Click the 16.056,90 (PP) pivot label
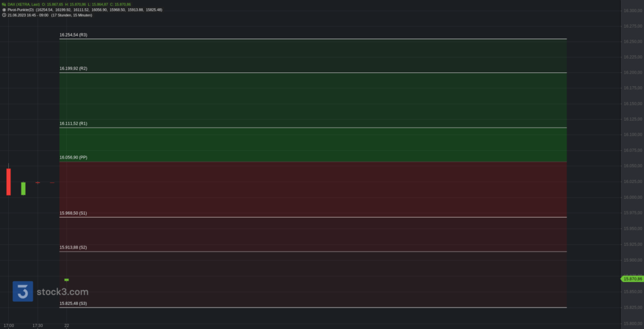This screenshot has height=329, width=644. pyautogui.click(x=73, y=157)
